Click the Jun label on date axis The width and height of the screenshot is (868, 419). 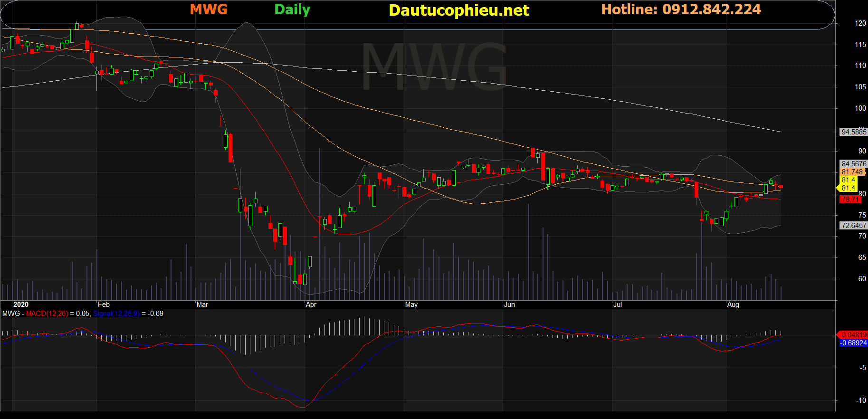pyautogui.click(x=510, y=305)
